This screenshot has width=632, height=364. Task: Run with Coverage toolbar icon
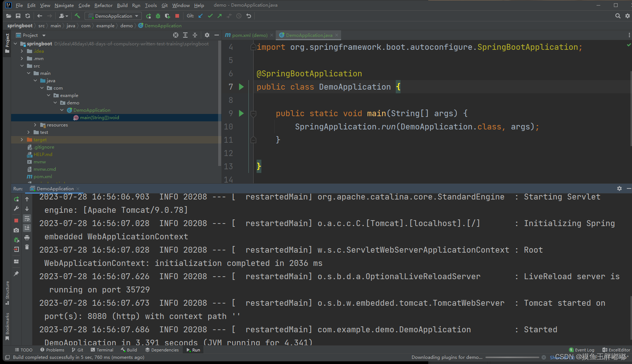pos(168,16)
